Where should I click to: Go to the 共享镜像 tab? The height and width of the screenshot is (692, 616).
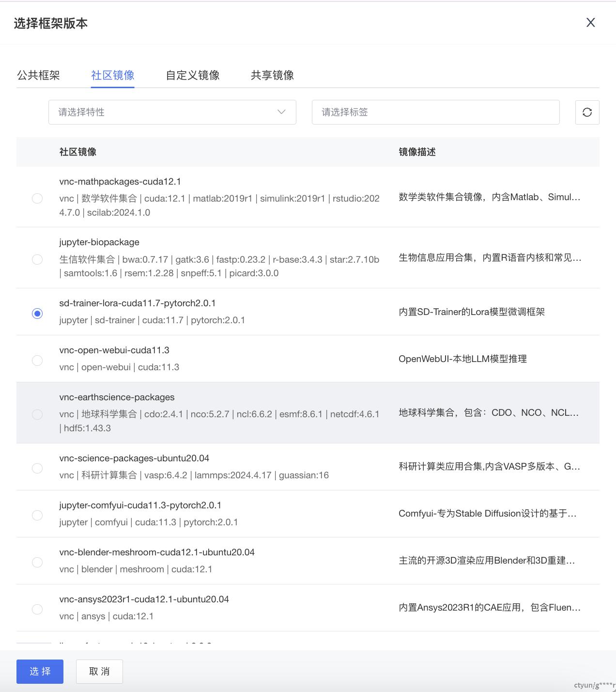point(272,75)
